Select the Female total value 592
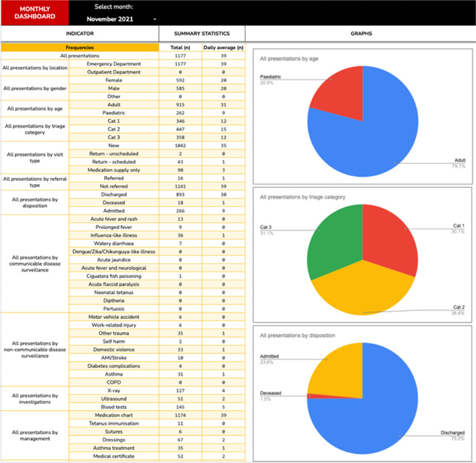This screenshot has width=476, height=463. 180,80
